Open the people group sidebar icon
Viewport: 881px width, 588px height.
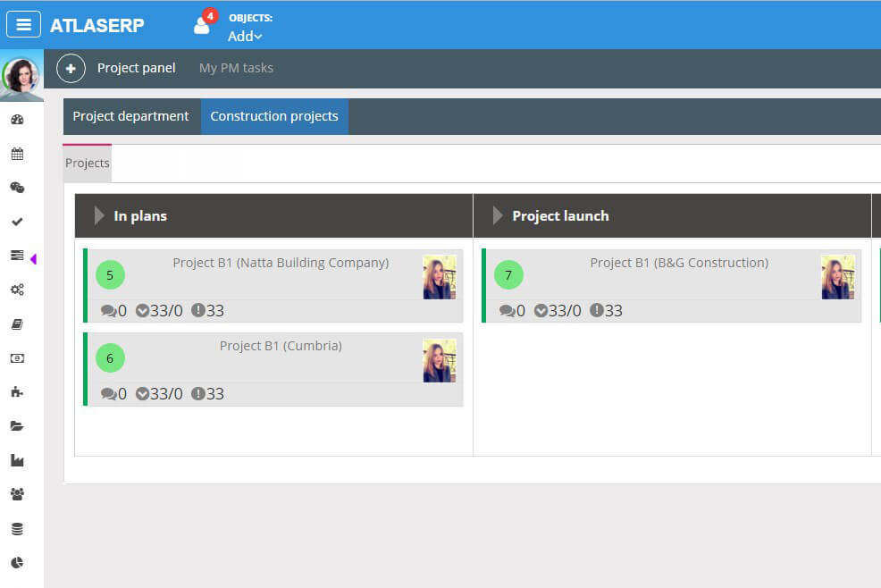17,494
